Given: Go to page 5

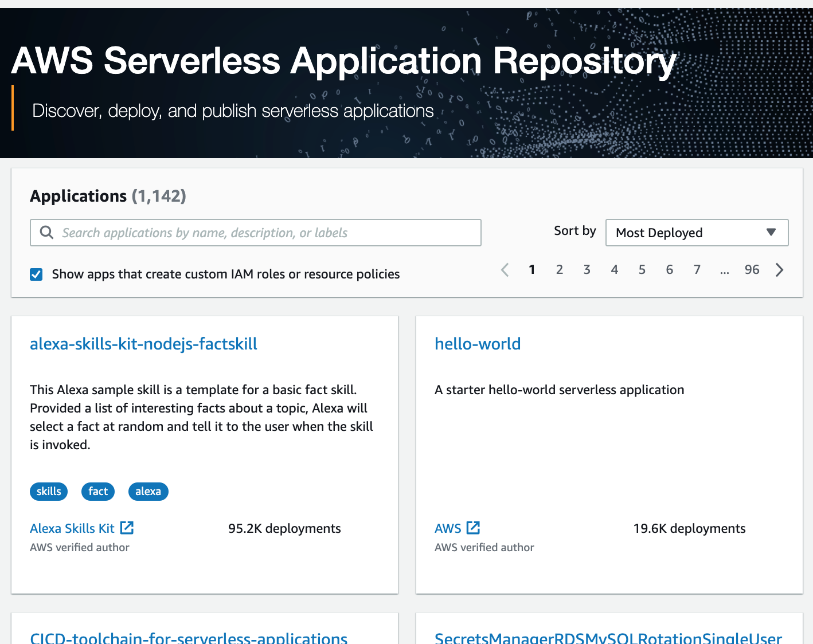Looking at the screenshot, I should (x=642, y=270).
